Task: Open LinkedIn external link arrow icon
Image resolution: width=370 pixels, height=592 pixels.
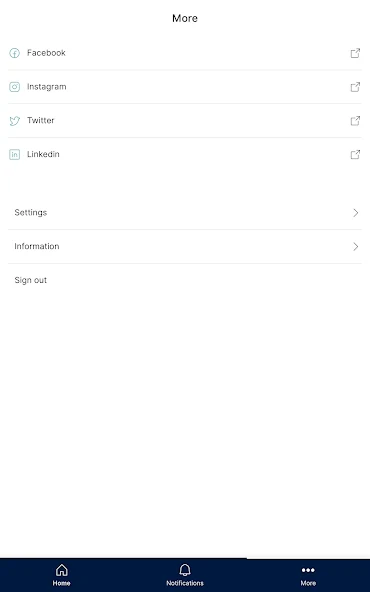Action: pyautogui.click(x=355, y=154)
